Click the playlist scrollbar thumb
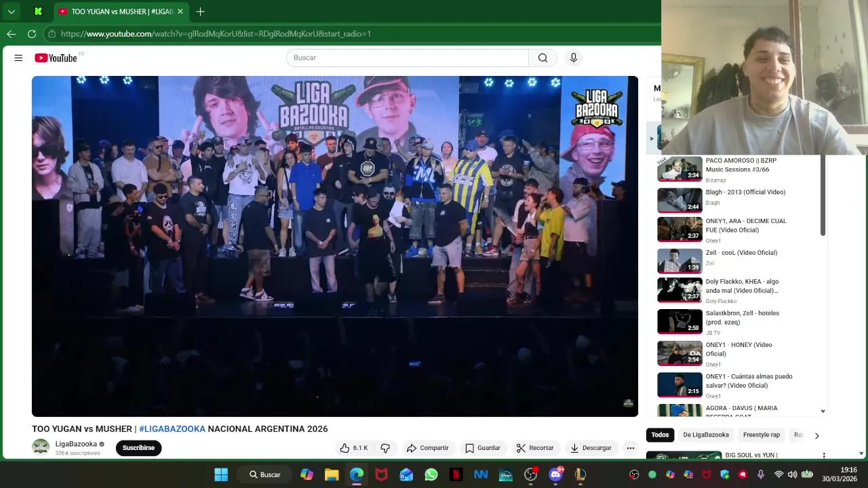 pos(823,195)
